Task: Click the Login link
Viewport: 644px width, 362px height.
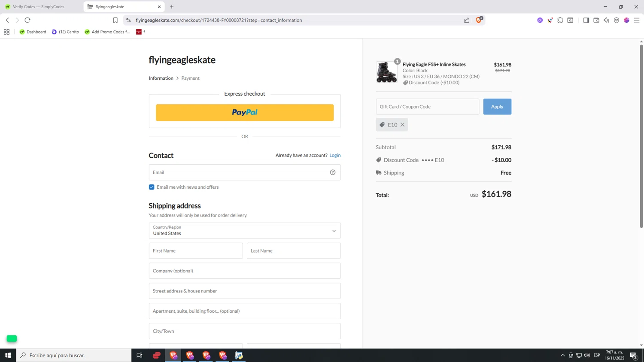Action: [335, 155]
